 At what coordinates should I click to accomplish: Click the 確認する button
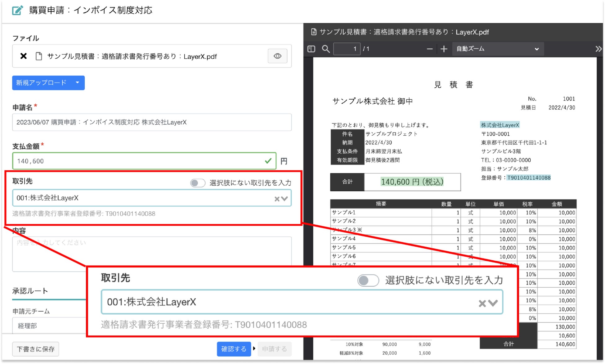234,349
